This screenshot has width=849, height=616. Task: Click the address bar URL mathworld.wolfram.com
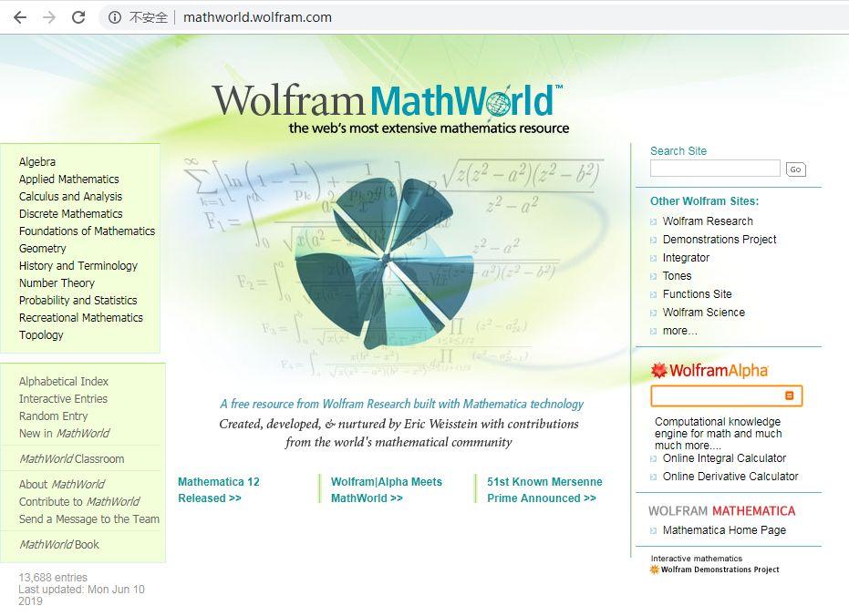pyautogui.click(x=258, y=17)
